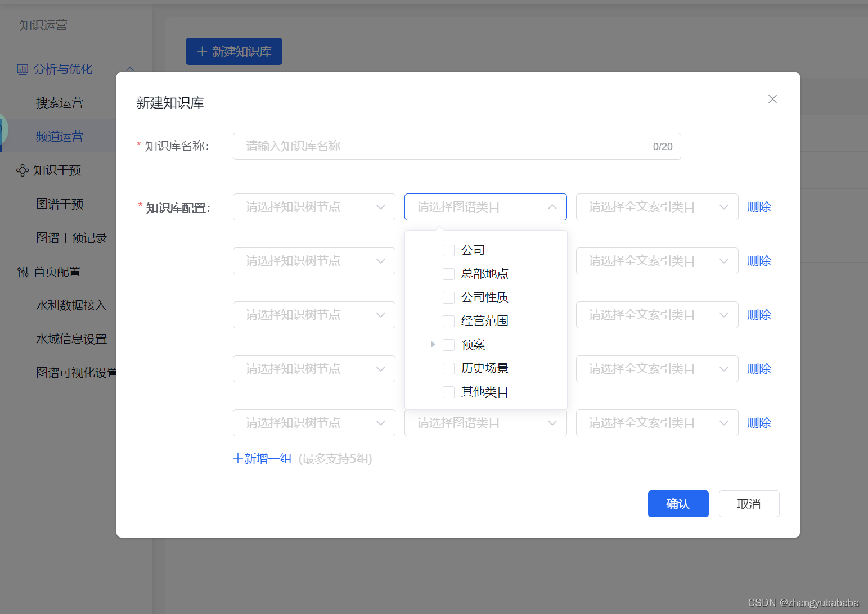This screenshot has width=868, height=614.
Task: Open 图谱干预记录 menu item
Action: [71, 238]
